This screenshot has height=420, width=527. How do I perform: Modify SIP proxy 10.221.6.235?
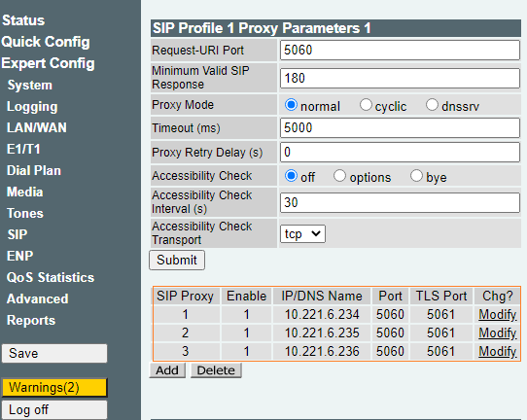click(x=498, y=332)
